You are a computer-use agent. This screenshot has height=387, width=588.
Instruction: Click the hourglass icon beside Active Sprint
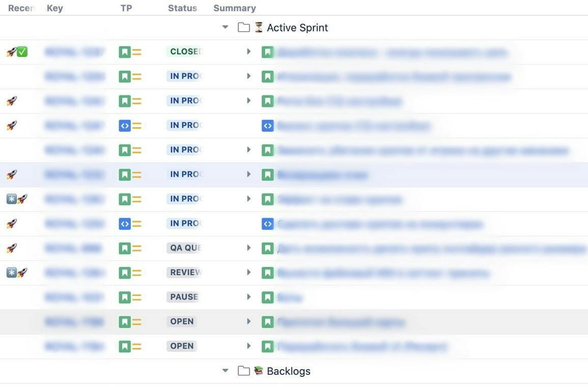[259, 27]
